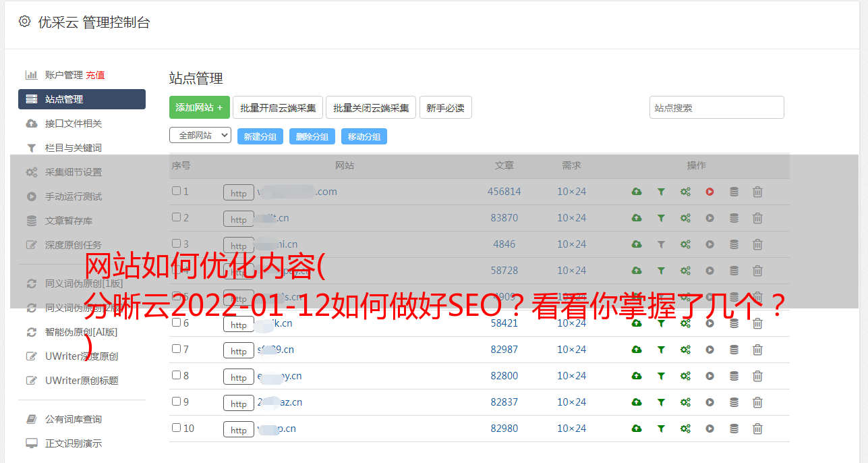The height and width of the screenshot is (463, 868).
Task: Click the database icon in row 10
Action: tap(734, 429)
